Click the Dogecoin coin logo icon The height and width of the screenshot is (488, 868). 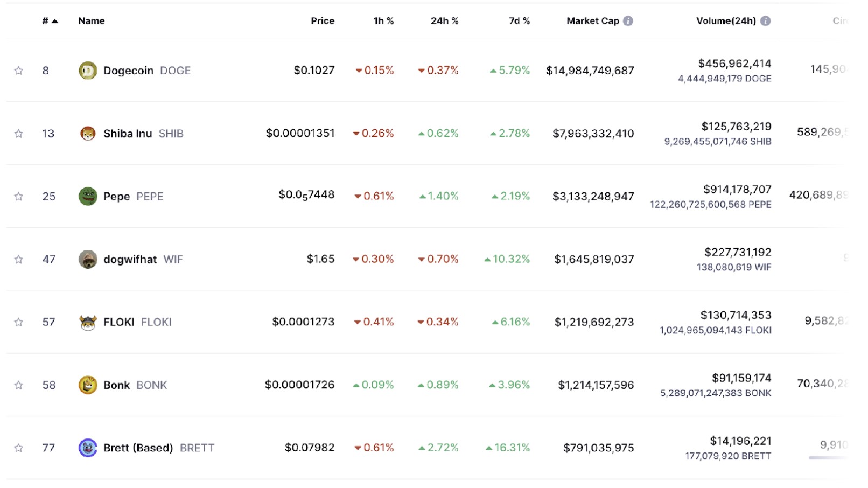click(88, 71)
